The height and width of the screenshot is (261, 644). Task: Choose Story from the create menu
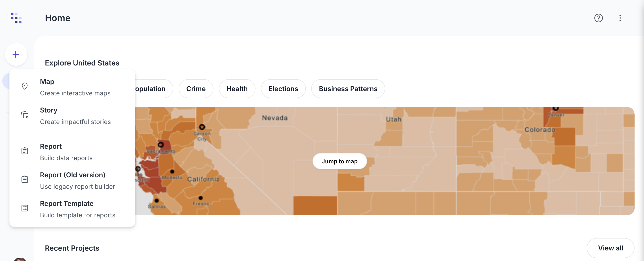click(x=75, y=116)
